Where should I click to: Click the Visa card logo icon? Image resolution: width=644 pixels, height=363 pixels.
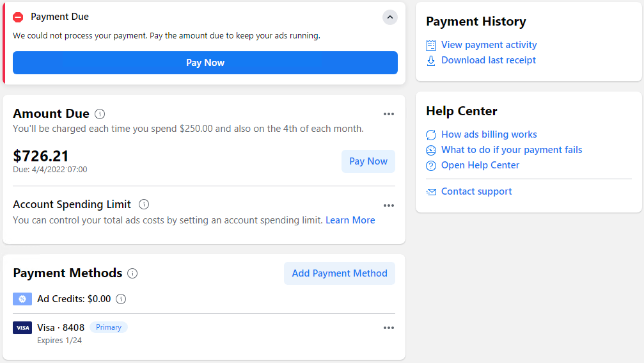22,328
